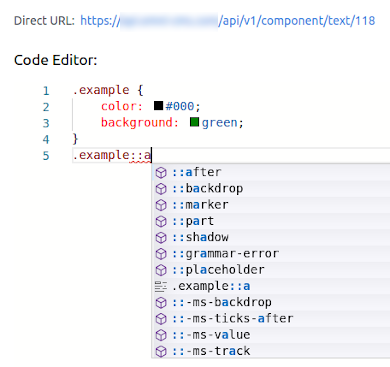Image resolution: width=390 pixels, height=367 pixels.
Task: Select the ::marker suggestion
Action: tap(271, 205)
